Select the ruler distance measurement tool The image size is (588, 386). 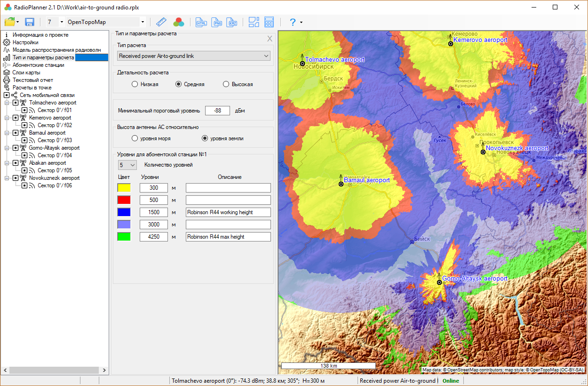coord(162,22)
